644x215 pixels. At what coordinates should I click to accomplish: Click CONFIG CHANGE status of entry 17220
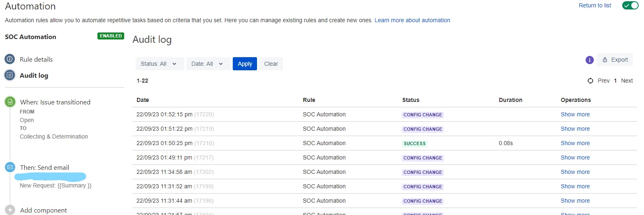click(x=423, y=115)
